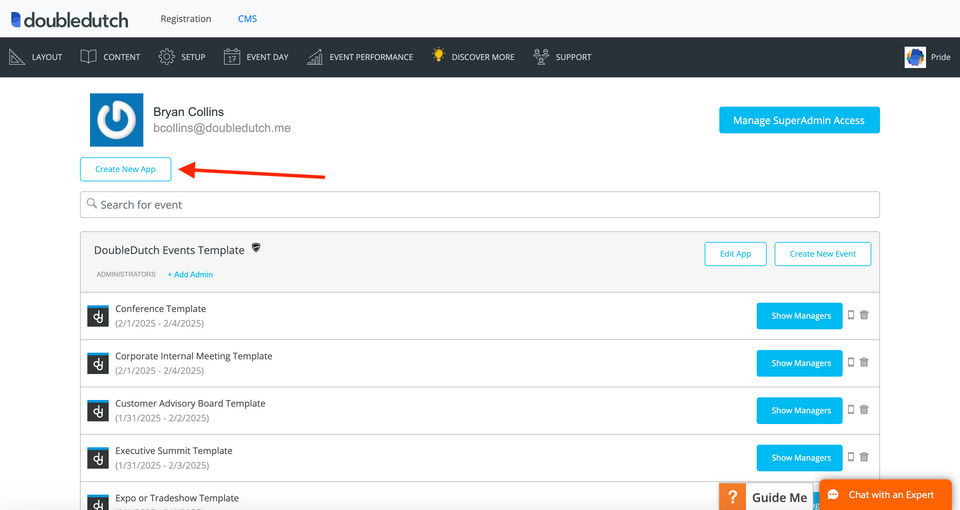Click phone icon for Conference Template
Screen dimensions: 960x510
pos(850,315)
